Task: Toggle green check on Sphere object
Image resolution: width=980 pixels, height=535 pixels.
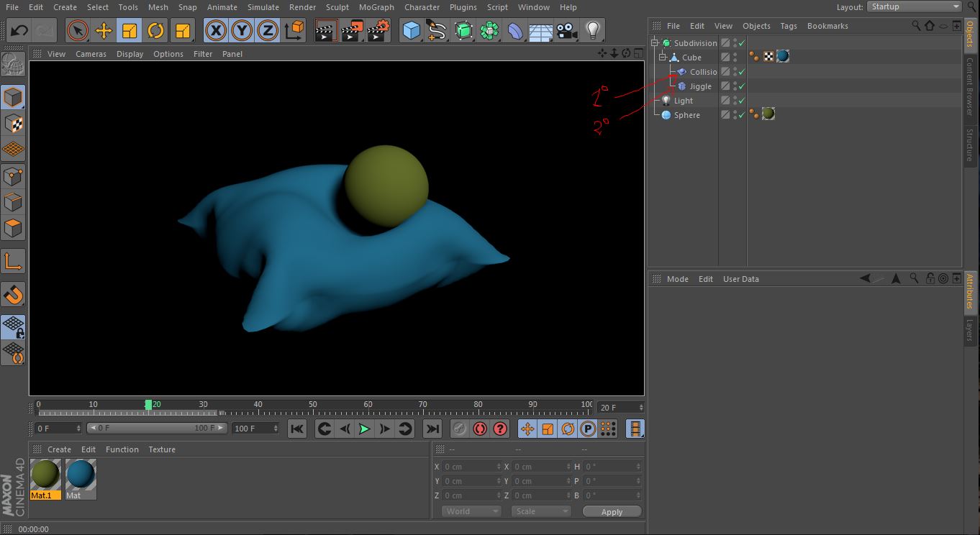Action: point(742,115)
